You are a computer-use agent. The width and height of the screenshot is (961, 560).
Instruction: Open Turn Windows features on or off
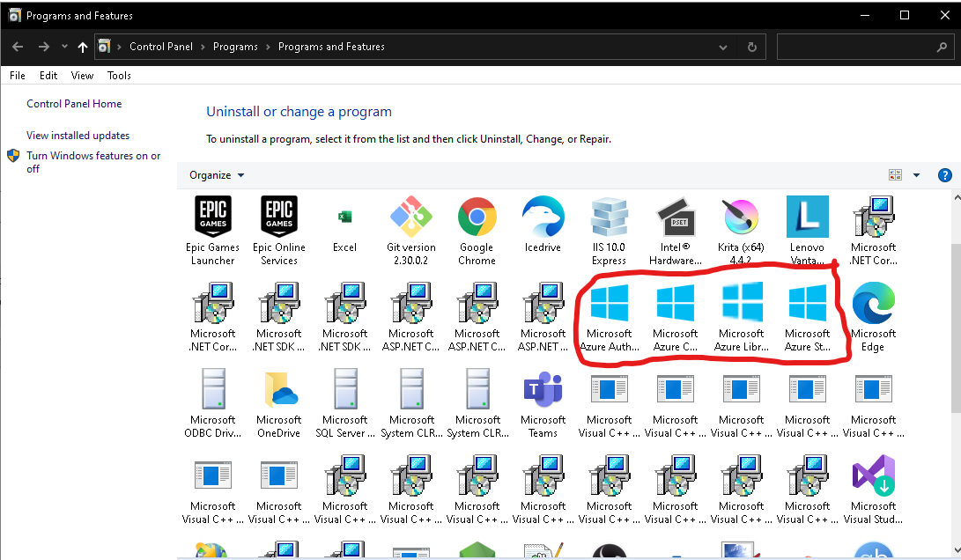tap(93, 162)
